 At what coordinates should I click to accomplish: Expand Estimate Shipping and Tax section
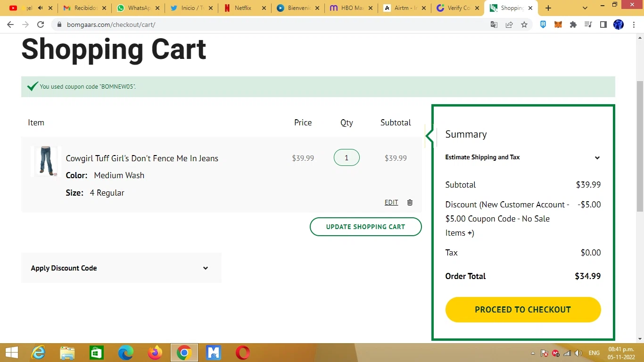[523, 157]
